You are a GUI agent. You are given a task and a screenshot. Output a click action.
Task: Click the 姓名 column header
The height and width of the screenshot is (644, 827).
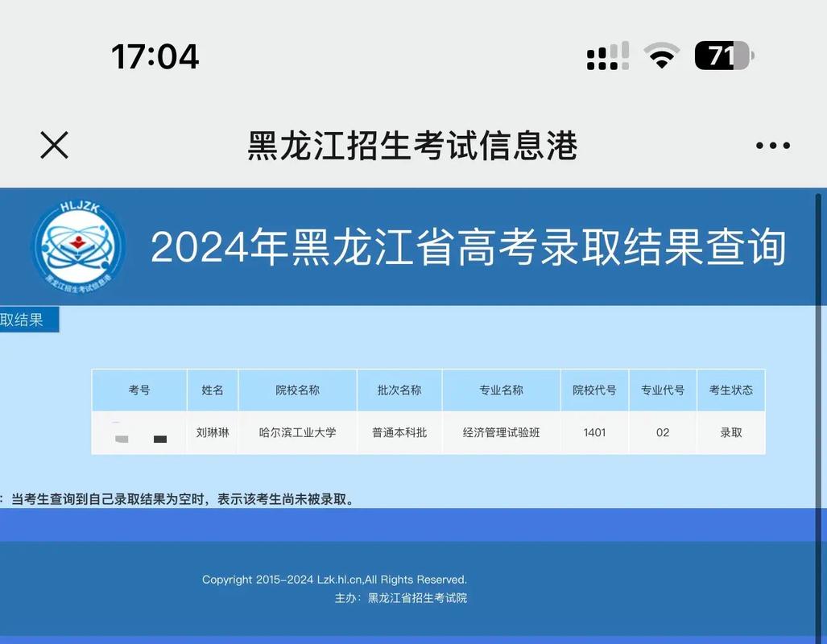(x=212, y=390)
